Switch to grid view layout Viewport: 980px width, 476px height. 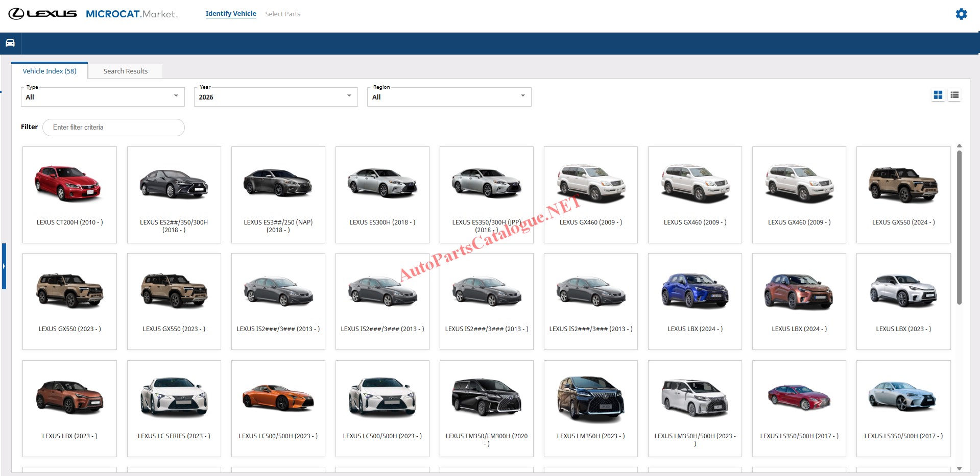tap(938, 95)
